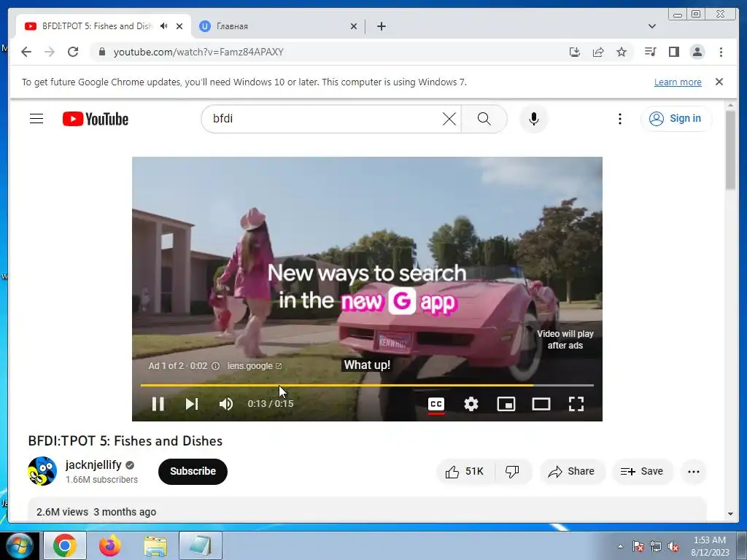The width and height of the screenshot is (747, 560).
Task: Click the page scrollbar down arrow
Action: tap(730, 514)
